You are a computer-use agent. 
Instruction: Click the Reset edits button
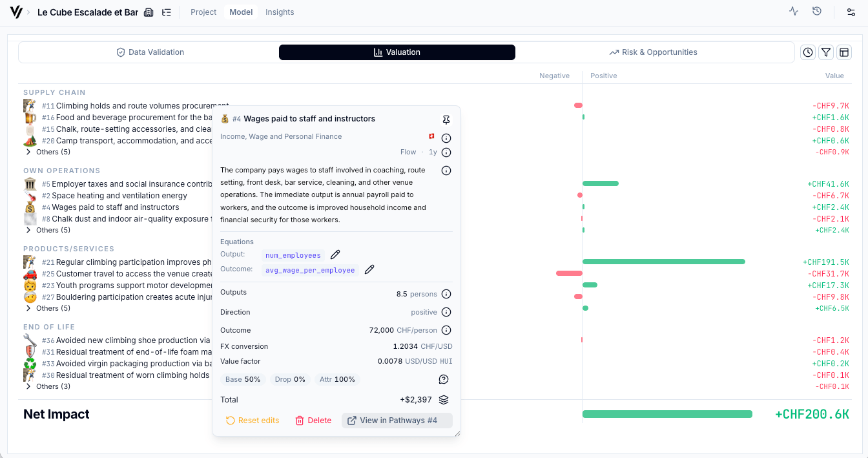pyautogui.click(x=253, y=420)
